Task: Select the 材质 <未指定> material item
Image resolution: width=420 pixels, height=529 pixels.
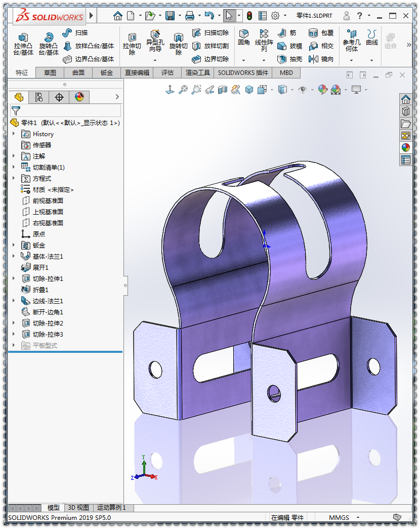Action: tap(47, 190)
